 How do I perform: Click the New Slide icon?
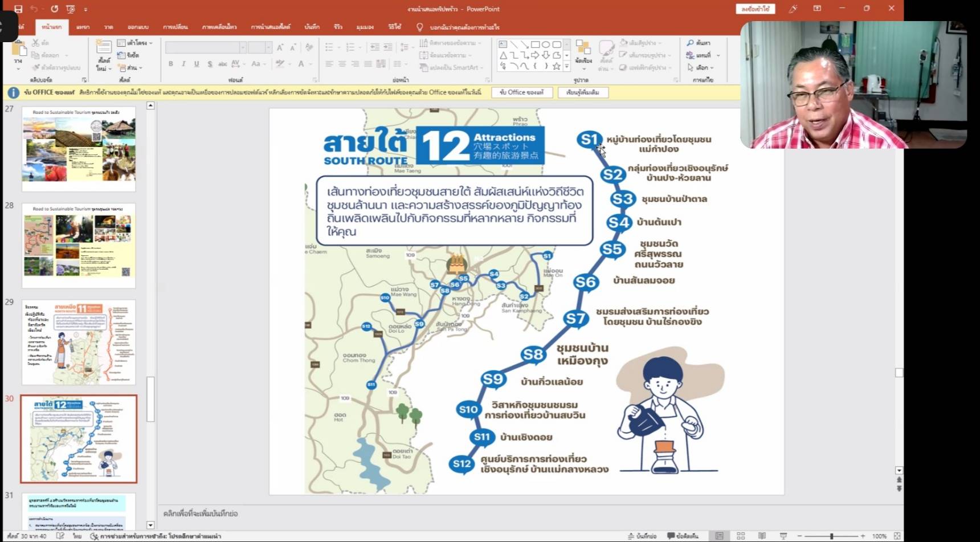point(103,52)
